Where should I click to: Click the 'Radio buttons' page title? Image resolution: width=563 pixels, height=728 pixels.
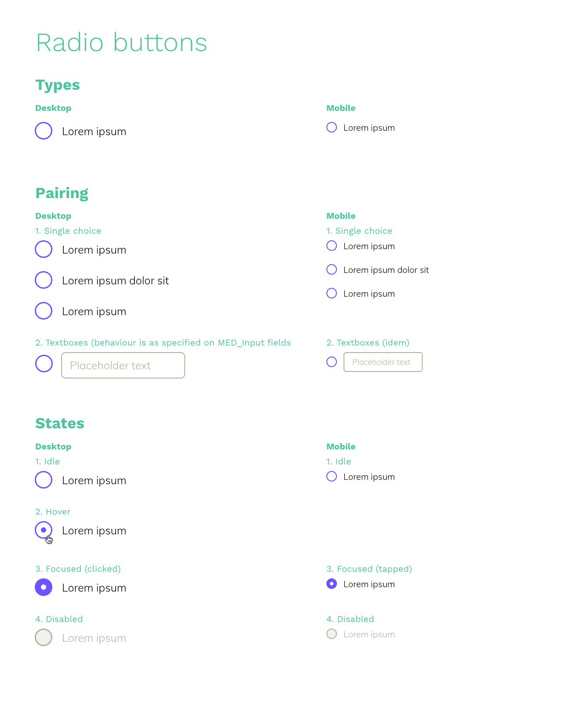click(x=121, y=43)
